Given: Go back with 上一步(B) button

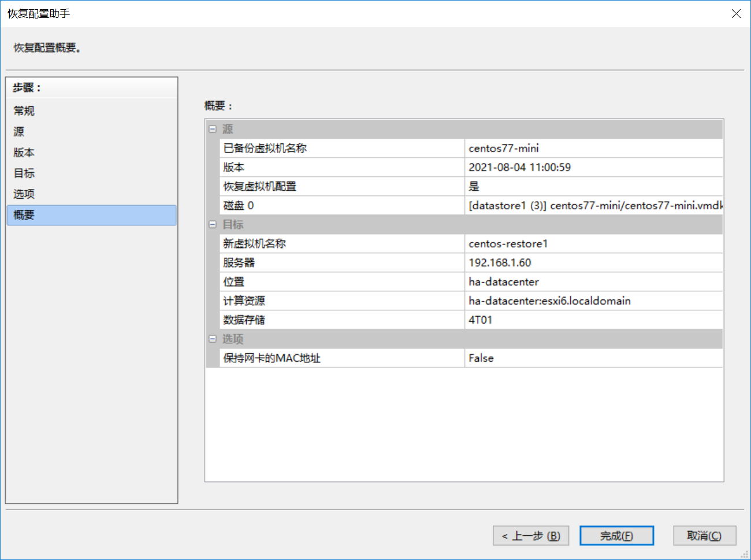Looking at the screenshot, I should pyautogui.click(x=530, y=536).
